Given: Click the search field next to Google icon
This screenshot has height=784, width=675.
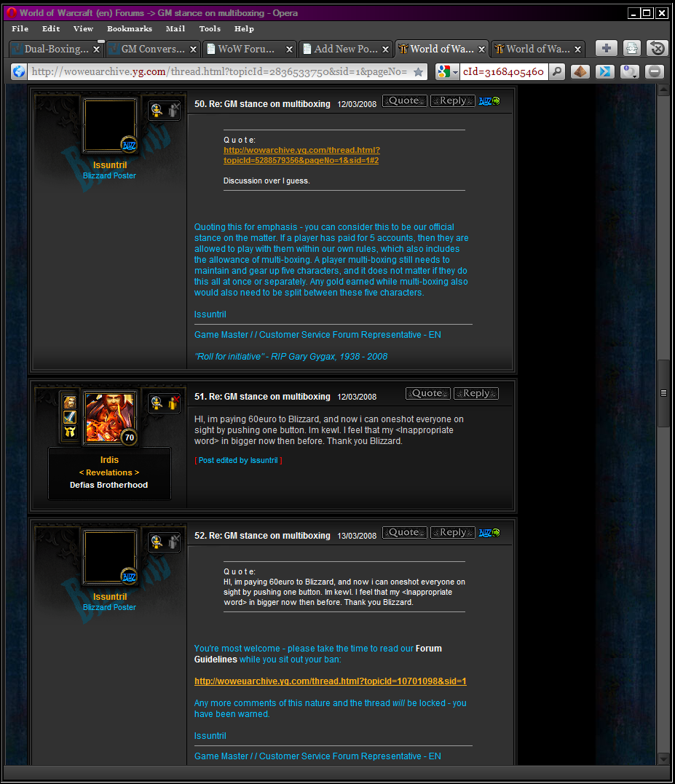Looking at the screenshot, I should (503, 71).
